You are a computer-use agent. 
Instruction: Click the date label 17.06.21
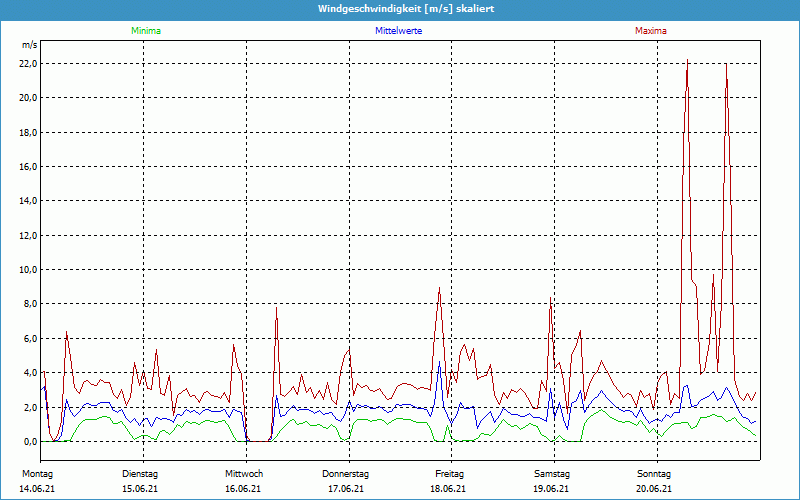click(346, 489)
